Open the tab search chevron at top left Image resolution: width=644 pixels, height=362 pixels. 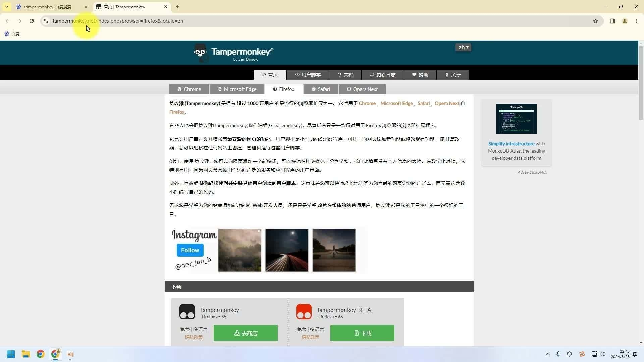click(6, 7)
